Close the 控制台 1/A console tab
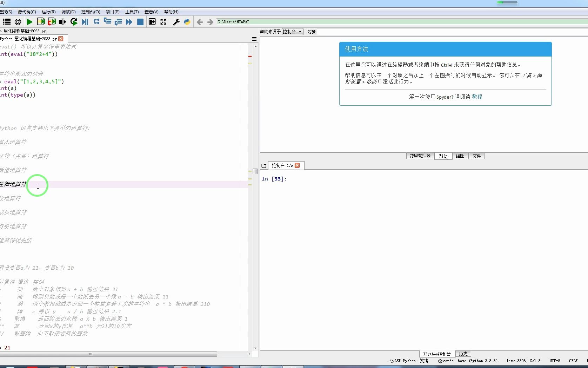588x368 pixels. point(297,165)
